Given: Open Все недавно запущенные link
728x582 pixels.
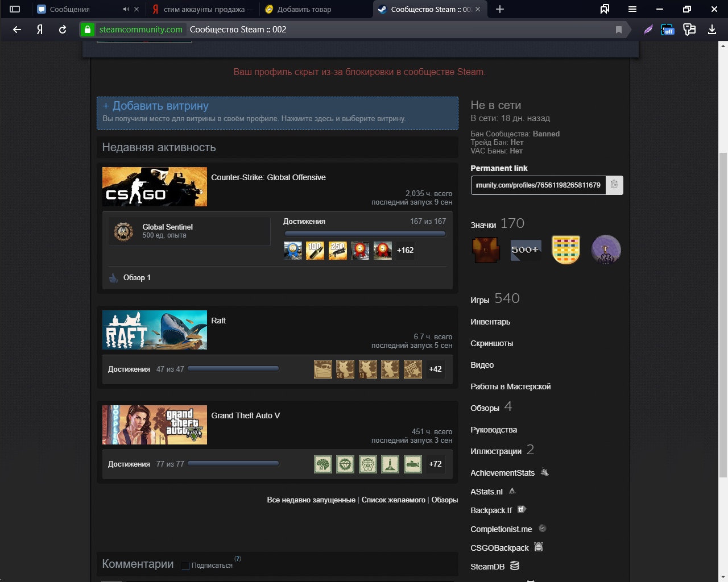Looking at the screenshot, I should [x=311, y=500].
